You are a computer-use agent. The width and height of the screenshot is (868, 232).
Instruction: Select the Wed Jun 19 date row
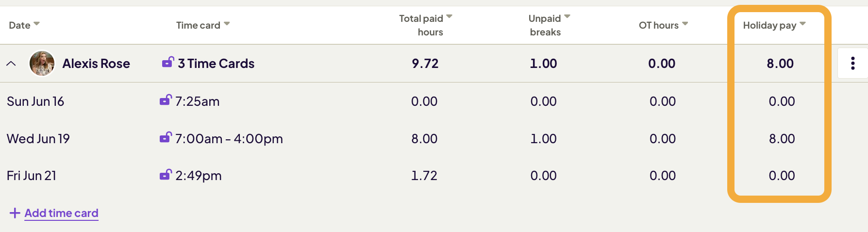(x=38, y=139)
